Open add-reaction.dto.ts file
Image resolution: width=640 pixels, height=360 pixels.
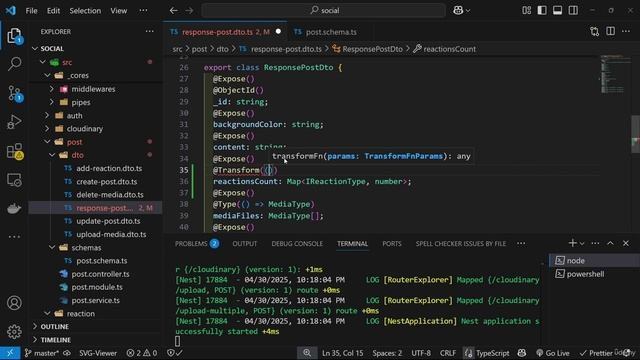click(x=109, y=168)
